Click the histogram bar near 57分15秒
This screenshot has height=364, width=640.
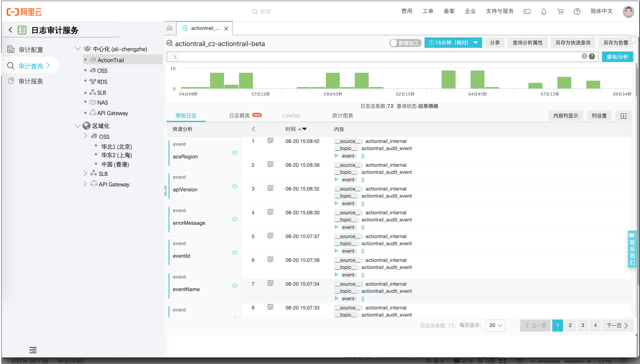click(246, 81)
